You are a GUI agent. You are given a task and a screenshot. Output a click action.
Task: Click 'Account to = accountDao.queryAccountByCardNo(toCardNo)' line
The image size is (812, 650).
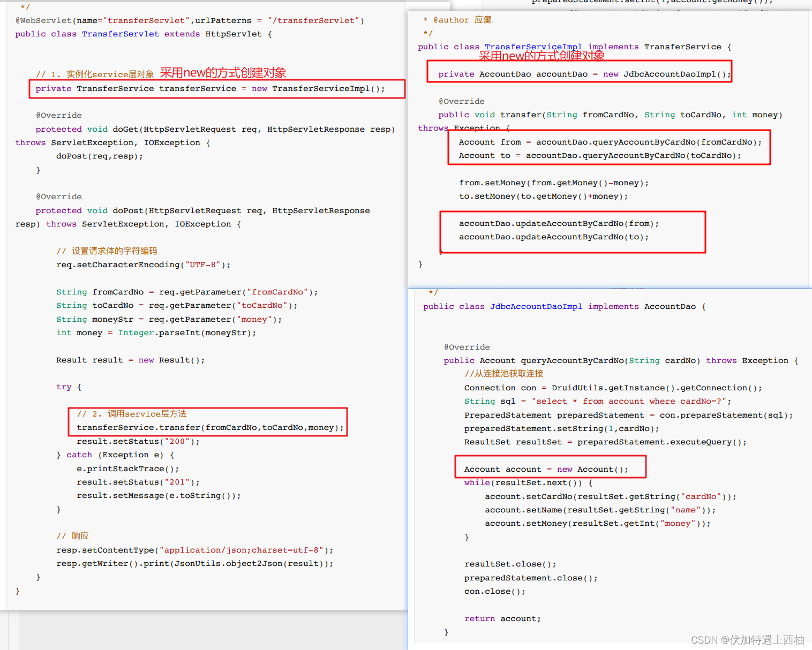600,155
